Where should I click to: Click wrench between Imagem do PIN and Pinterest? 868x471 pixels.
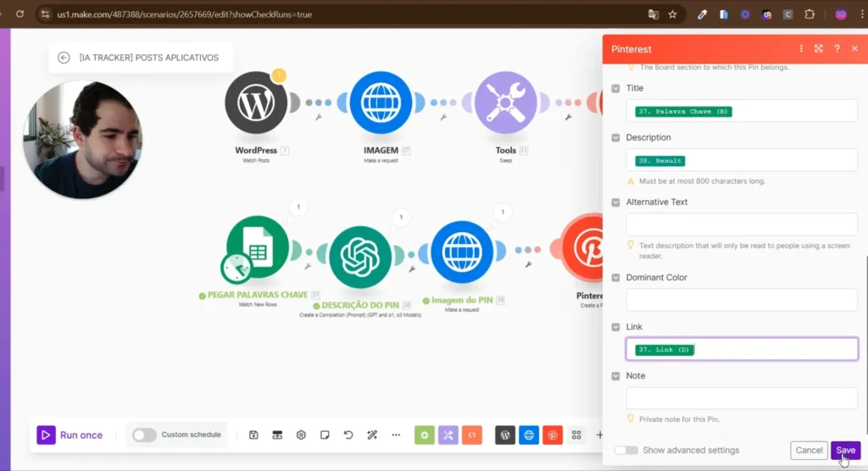(528, 264)
